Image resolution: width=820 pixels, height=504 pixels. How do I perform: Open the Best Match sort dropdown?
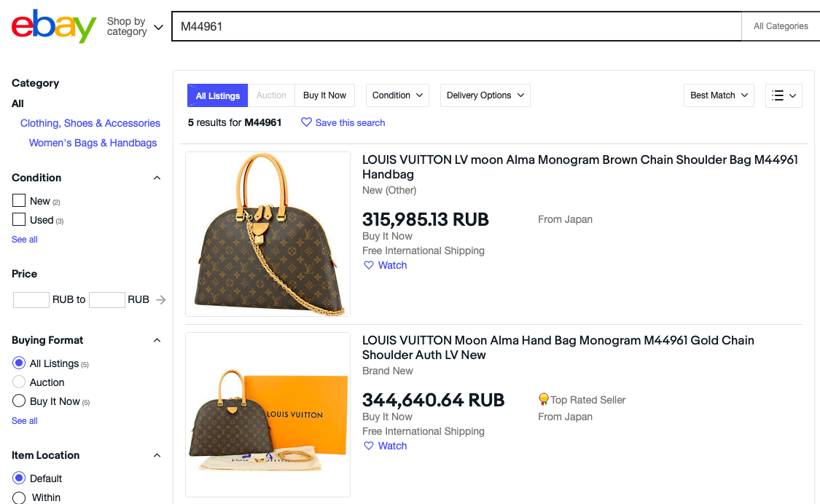pos(719,95)
